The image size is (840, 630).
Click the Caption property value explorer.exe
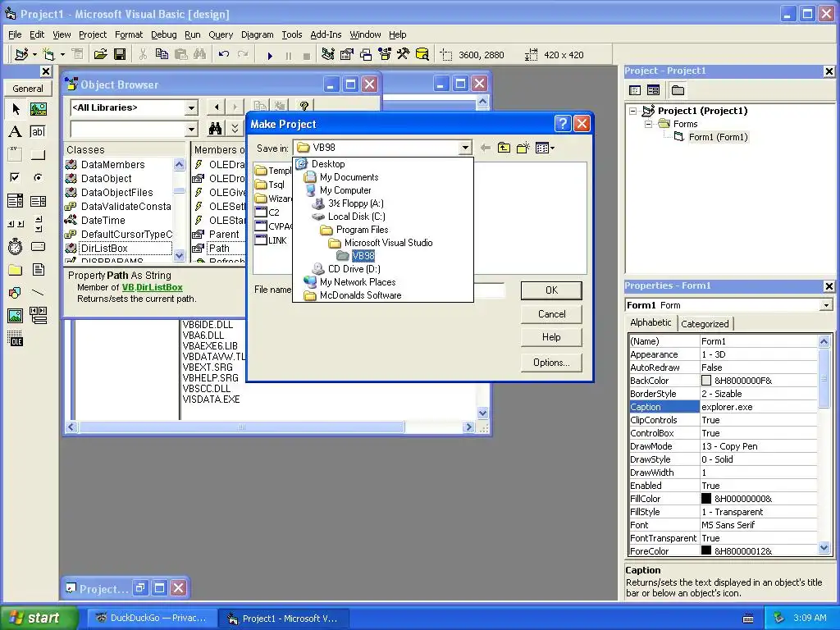(x=759, y=407)
